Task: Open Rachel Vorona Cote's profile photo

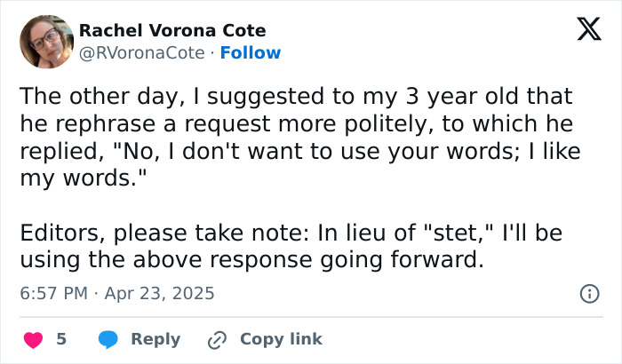Action: point(46,42)
